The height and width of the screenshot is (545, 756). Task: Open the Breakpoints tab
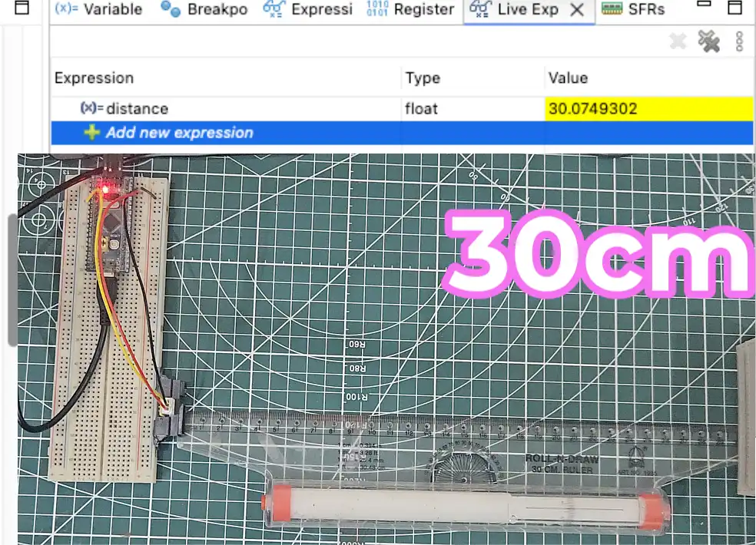[204, 9]
